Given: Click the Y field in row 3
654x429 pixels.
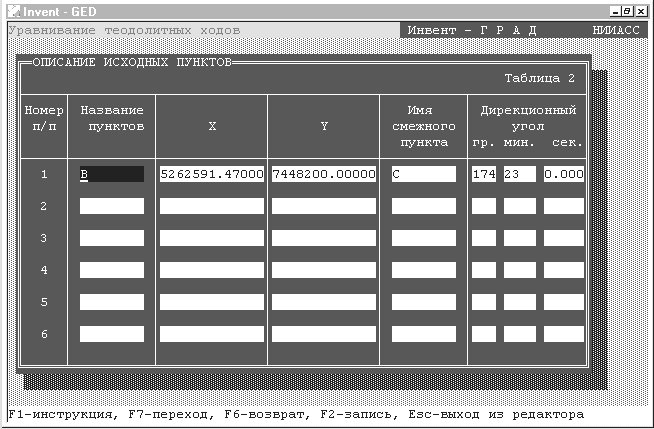Looking at the screenshot, I should coord(324,238).
